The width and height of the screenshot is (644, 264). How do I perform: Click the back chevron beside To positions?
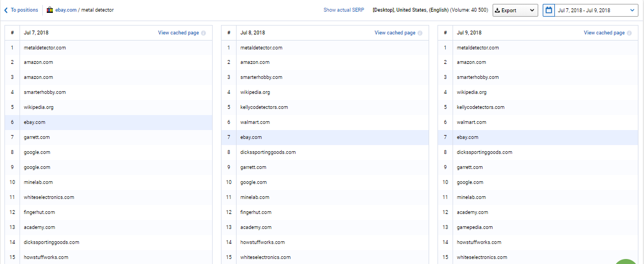6,10
